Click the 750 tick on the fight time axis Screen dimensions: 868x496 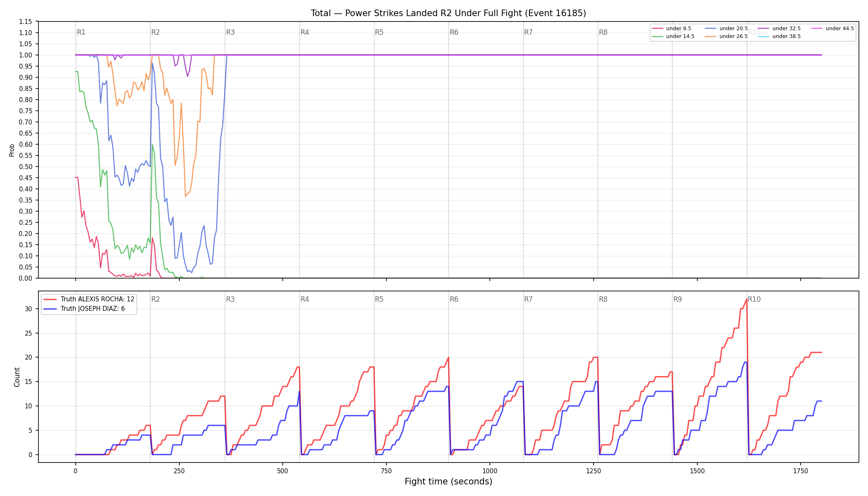[x=386, y=471]
